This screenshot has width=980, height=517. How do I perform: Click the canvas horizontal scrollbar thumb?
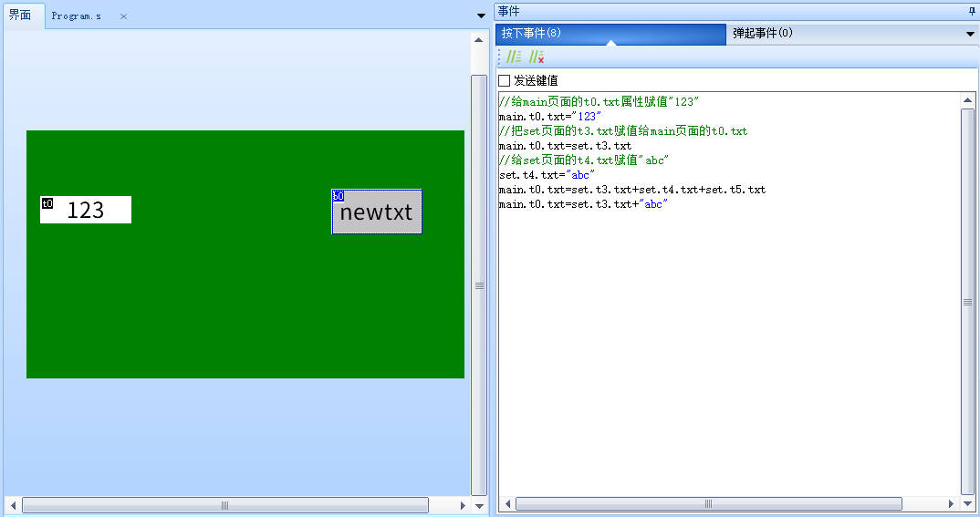(225, 505)
